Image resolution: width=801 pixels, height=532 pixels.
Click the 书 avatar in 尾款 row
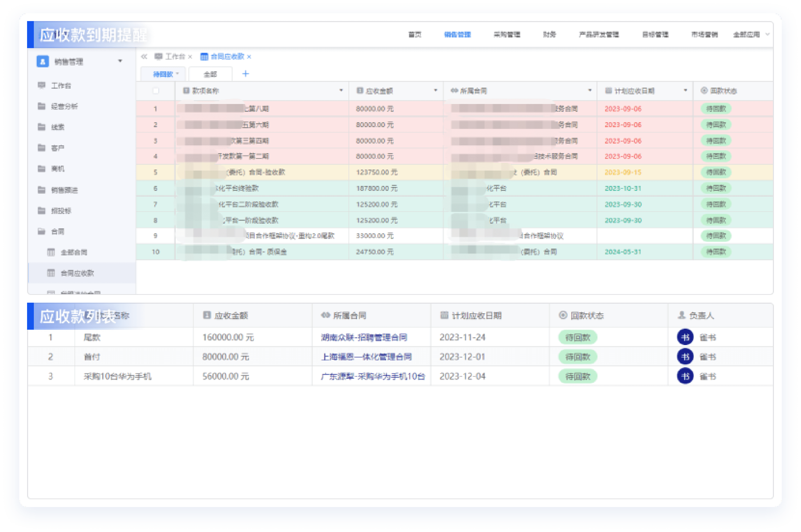[685, 337]
